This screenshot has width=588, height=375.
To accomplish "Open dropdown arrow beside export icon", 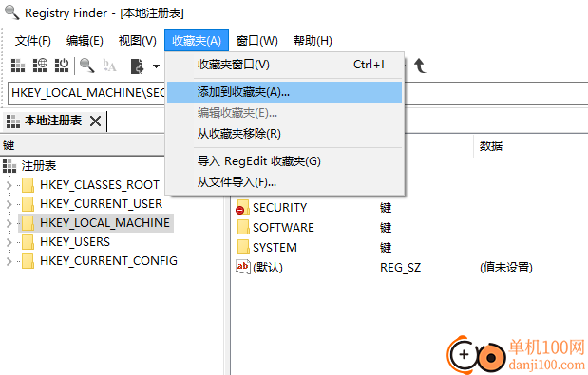I will [x=156, y=66].
